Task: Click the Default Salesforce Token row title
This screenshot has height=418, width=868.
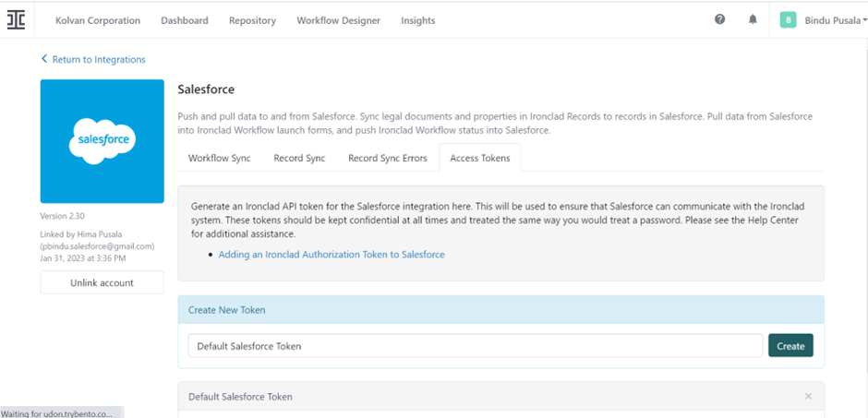Action: coord(240,397)
